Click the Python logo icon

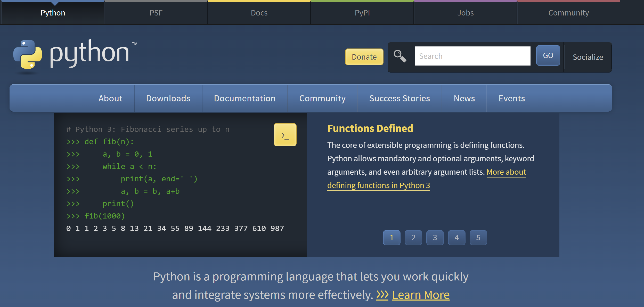tap(28, 54)
